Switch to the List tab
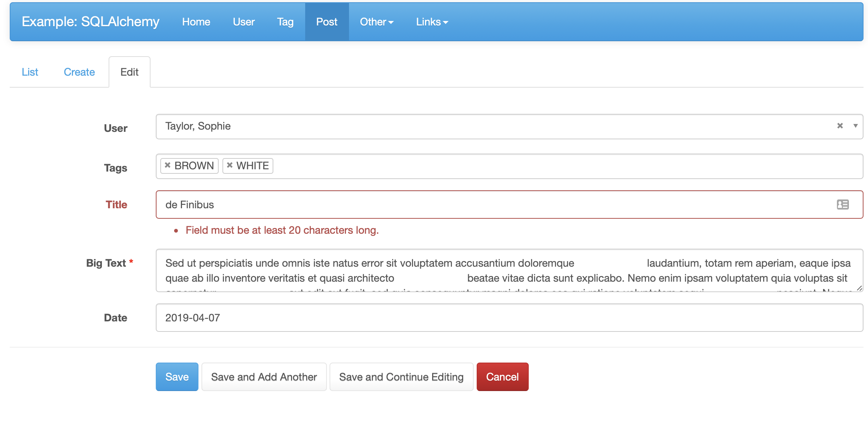 tap(30, 72)
